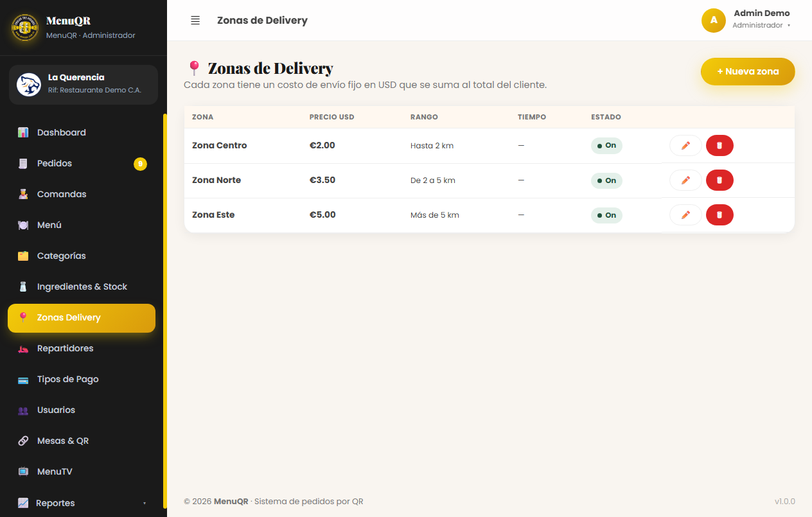Click the pin emoji beside page heading
Image resolution: width=812 pixels, height=517 pixels.
[x=194, y=69]
